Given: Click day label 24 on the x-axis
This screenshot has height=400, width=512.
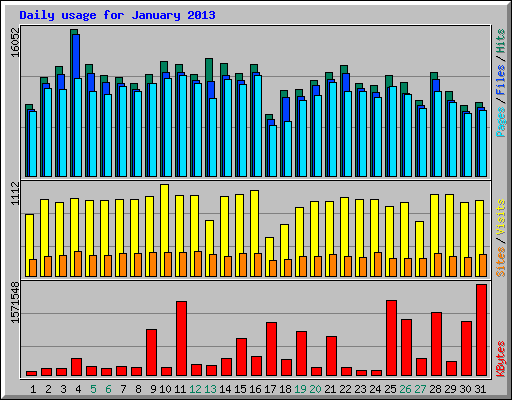Looking at the screenshot, I should point(375,389).
